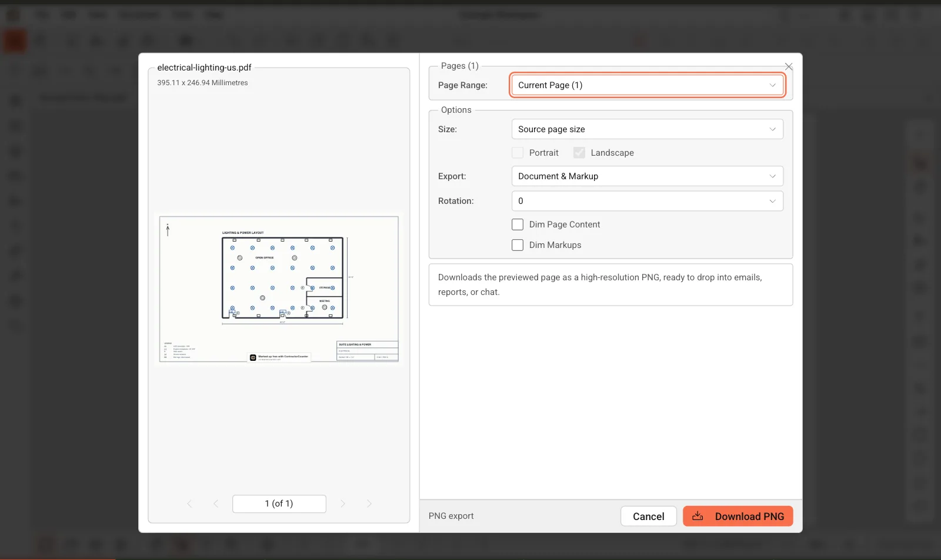Click the high-resolution PNG description text

coord(600,284)
